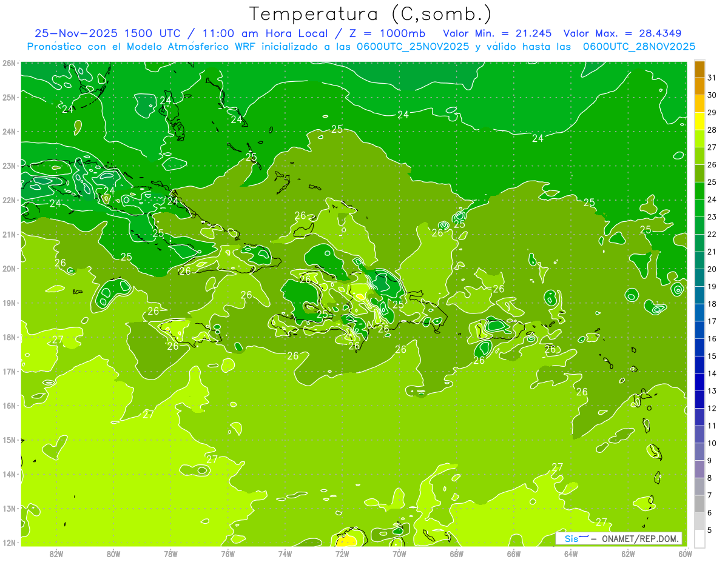Click legend value 28 on color scale
The image size is (728, 562).
point(712,130)
